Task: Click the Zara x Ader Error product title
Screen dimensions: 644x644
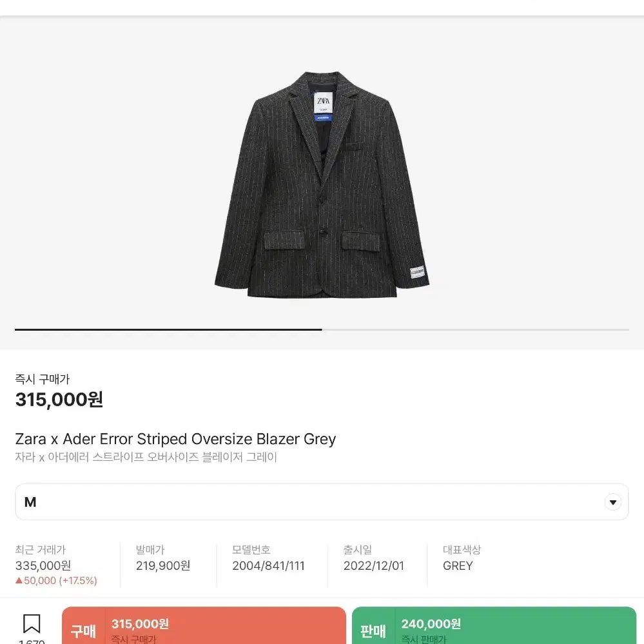Action: [175, 439]
